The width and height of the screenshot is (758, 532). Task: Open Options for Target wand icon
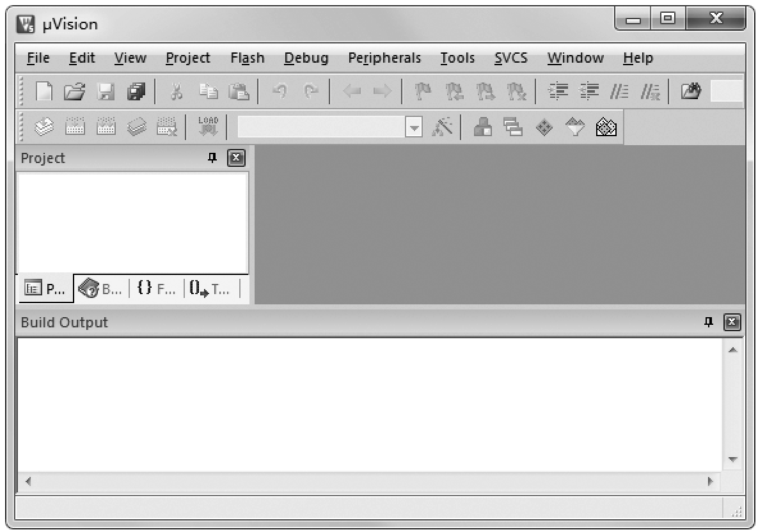442,127
